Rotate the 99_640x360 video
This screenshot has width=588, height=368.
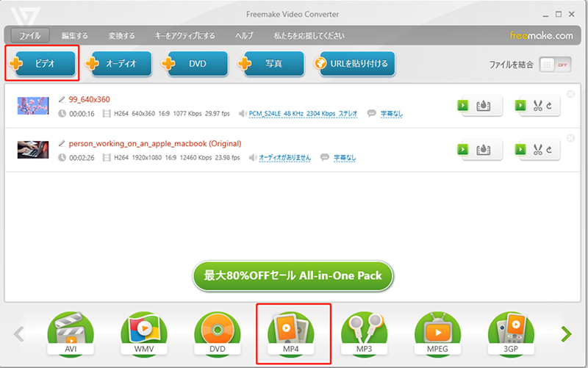click(549, 106)
